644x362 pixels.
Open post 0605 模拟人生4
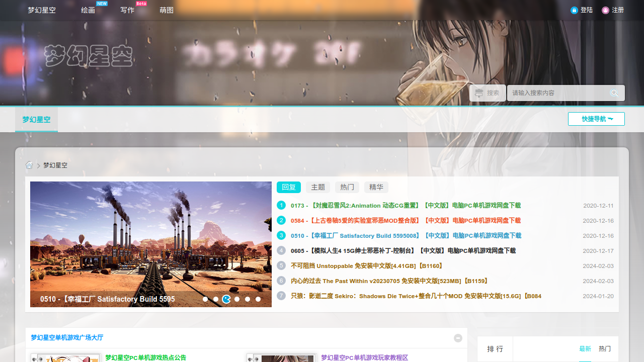403,251
